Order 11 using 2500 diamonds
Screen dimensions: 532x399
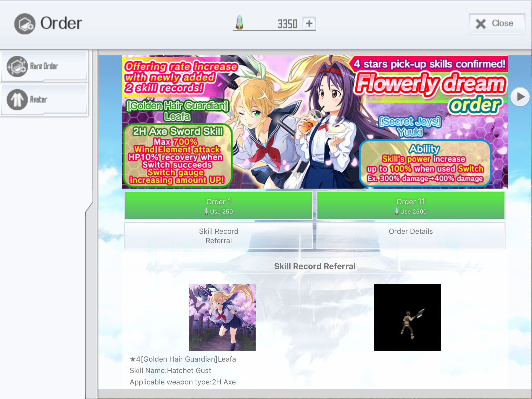[x=411, y=206]
